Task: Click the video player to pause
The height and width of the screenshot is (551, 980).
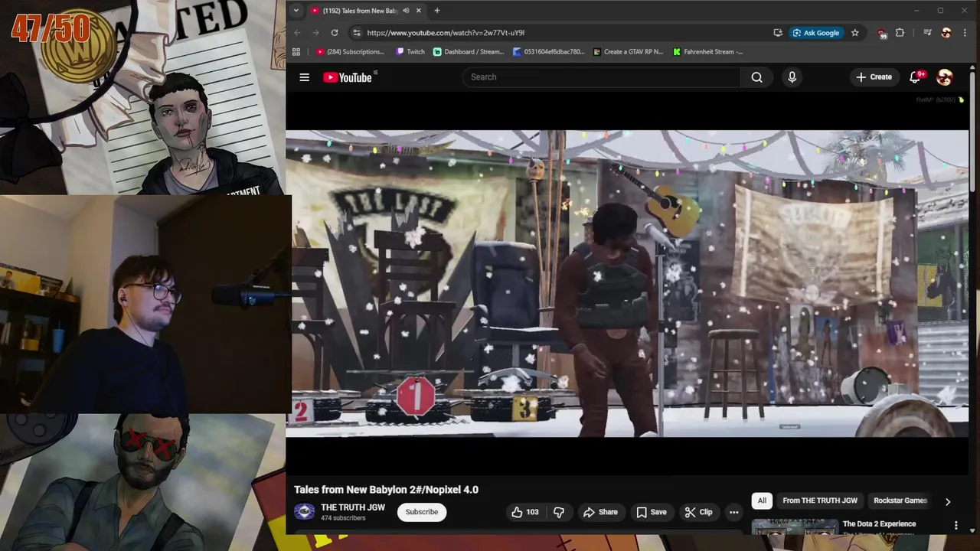Action: pyautogui.click(x=627, y=283)
